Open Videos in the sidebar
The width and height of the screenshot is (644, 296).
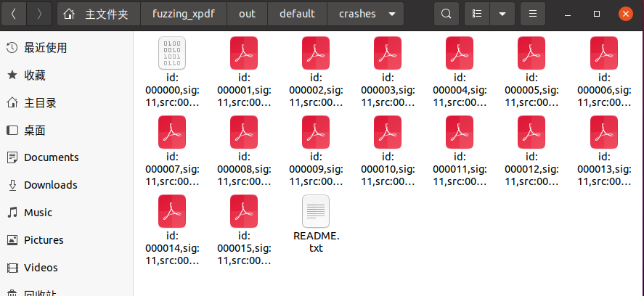[67, 268]
